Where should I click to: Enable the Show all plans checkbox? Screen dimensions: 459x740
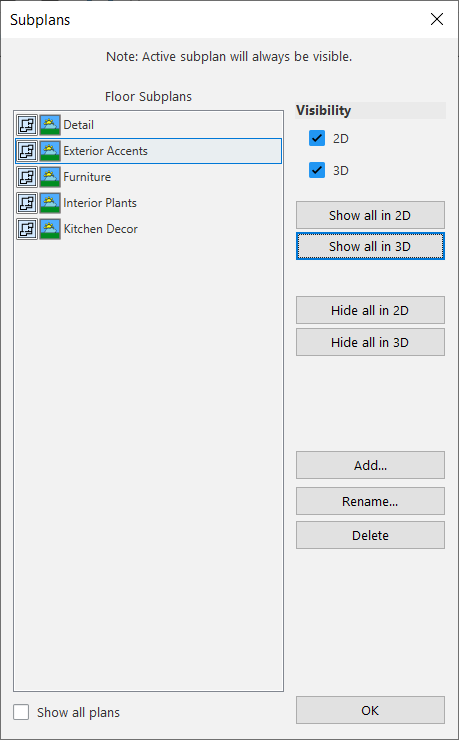point(21,712)
